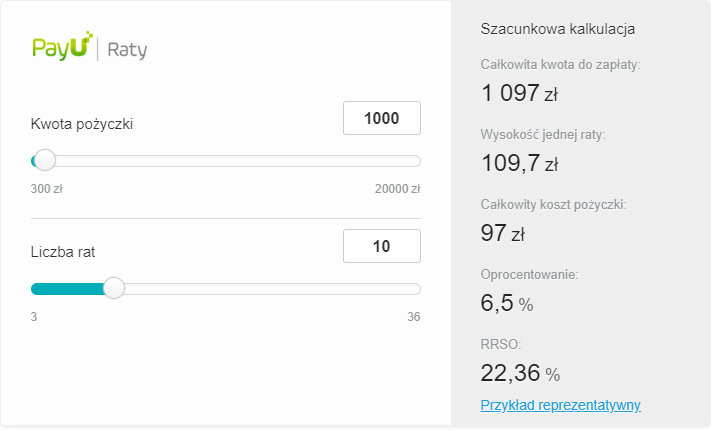Click the total loan cost value 97 zł
This screenshot has width=711, height=430.
[503, 233]
